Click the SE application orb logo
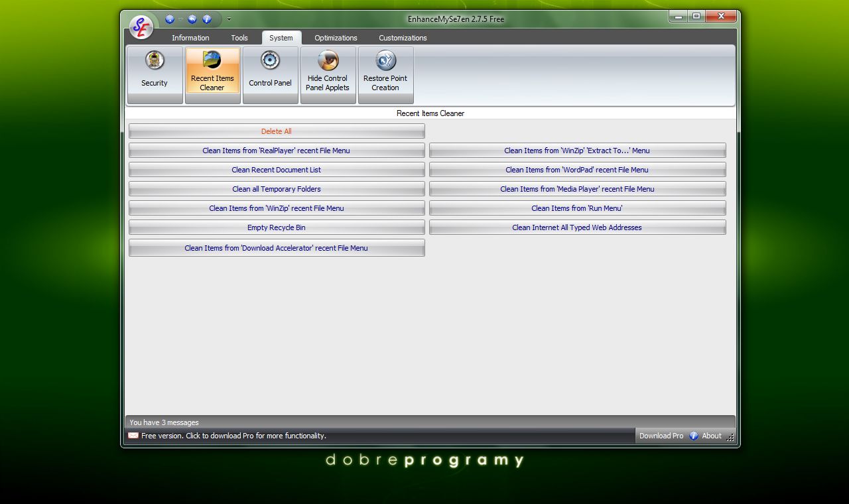Image resolution: width=849 pixels, height=504 pixels. pos(141,27)
